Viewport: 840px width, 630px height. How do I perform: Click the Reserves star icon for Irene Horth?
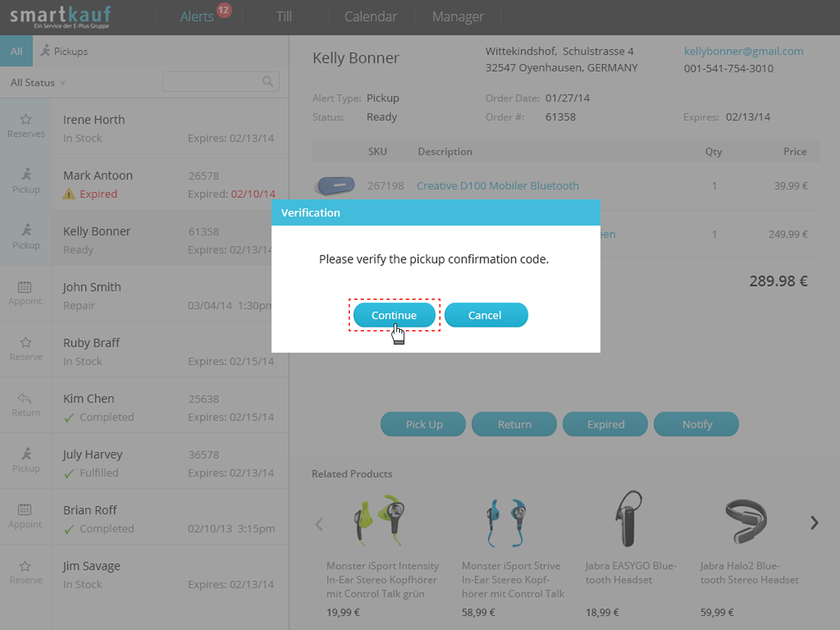[x=26, y=119]
